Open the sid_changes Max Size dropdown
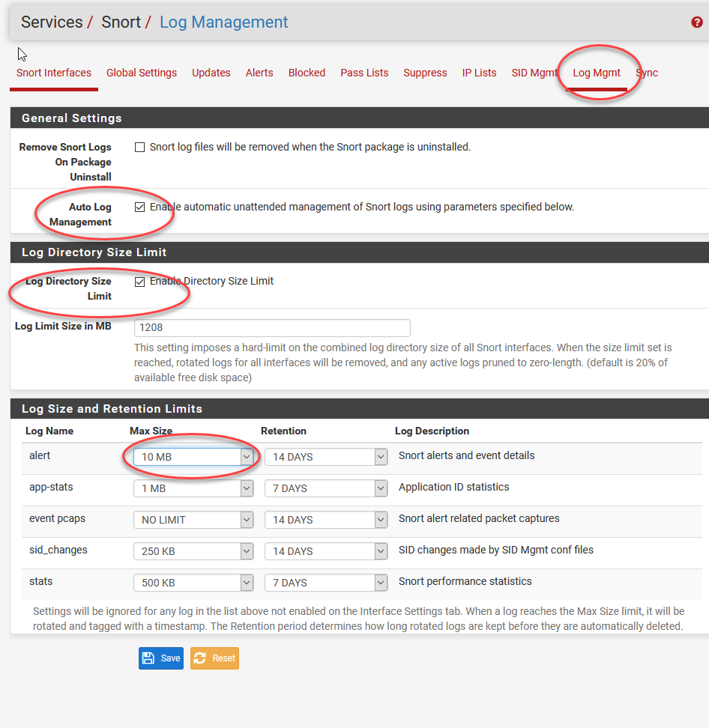Screen dimensions: 709x728 [x=193, y=551]
